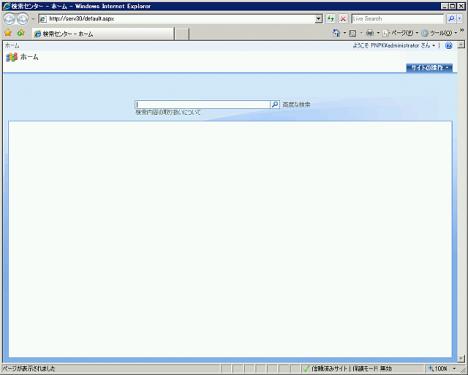Add to Favorites with green plus star

(x=21, y=33)
